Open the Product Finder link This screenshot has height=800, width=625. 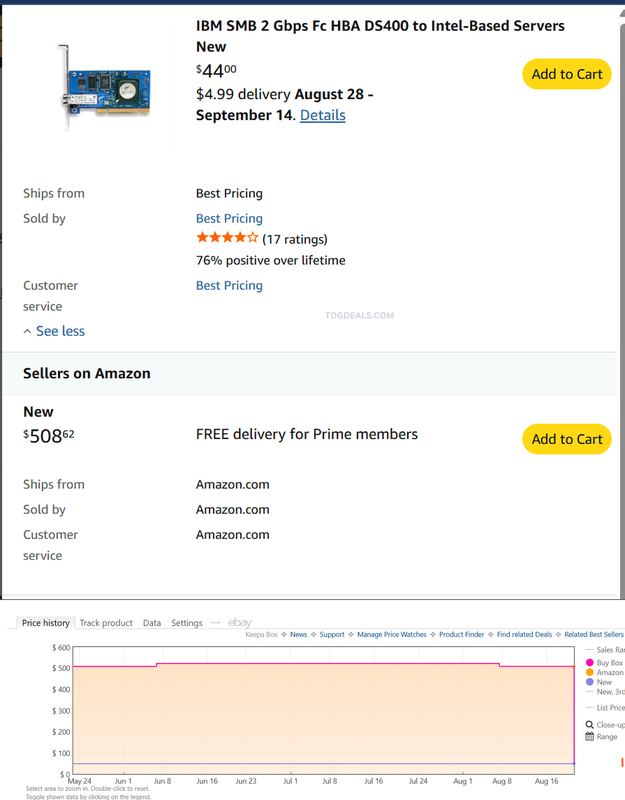461,635
